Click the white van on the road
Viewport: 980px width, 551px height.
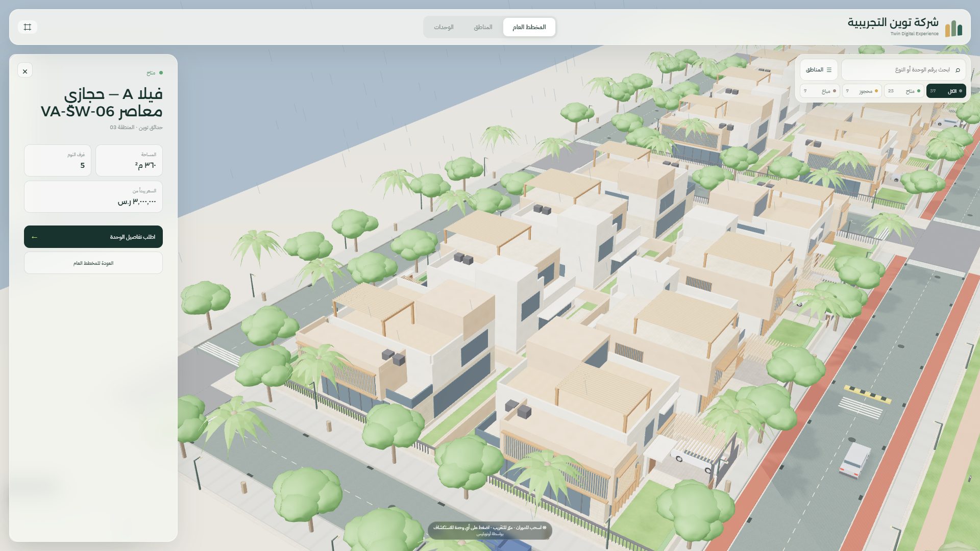[855, 460]
